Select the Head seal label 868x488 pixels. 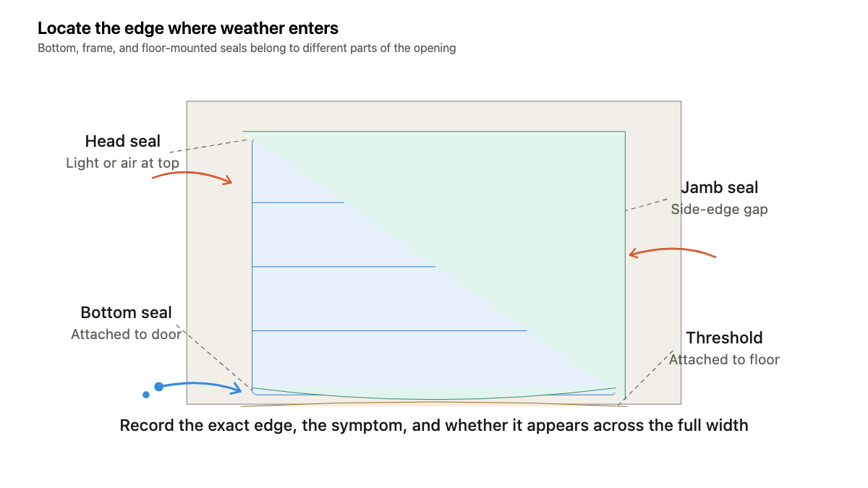coord(123,141)
